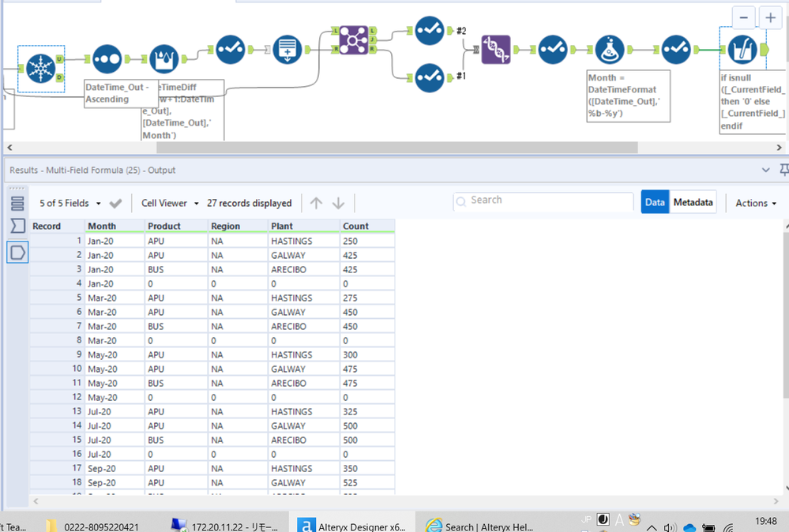Click the DateTimeFormat Month annotation box

point(629,96)
